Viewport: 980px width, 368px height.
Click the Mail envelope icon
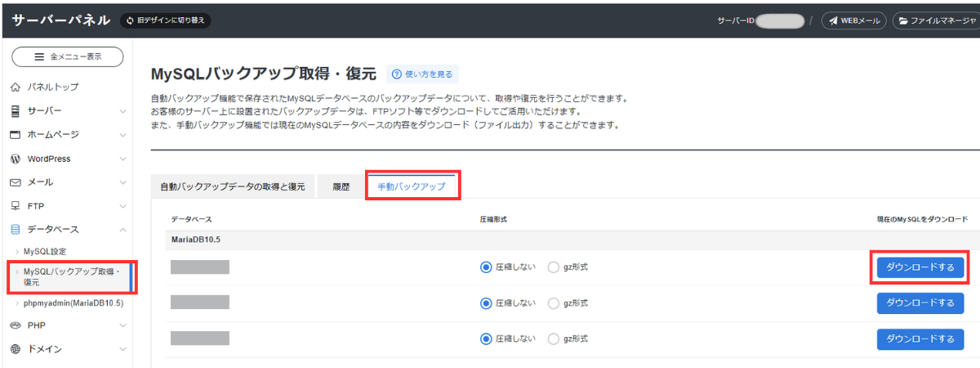point(15,182)
